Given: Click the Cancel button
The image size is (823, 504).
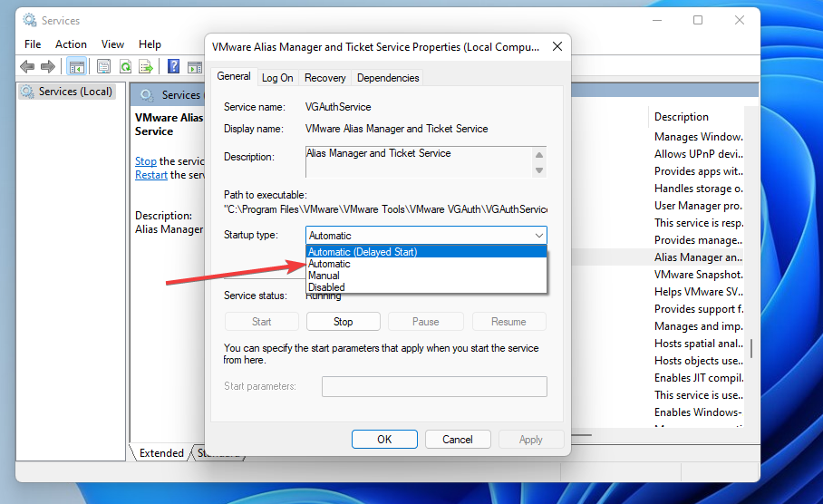Looking at the screenshot, I should [458, 440].
